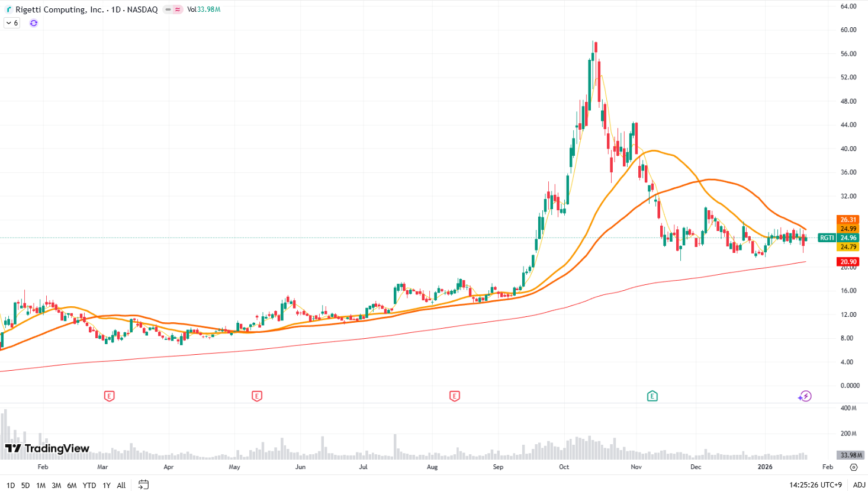868x491 pixels.
Task: Click the Aug label on time axis
Action: 432,467
